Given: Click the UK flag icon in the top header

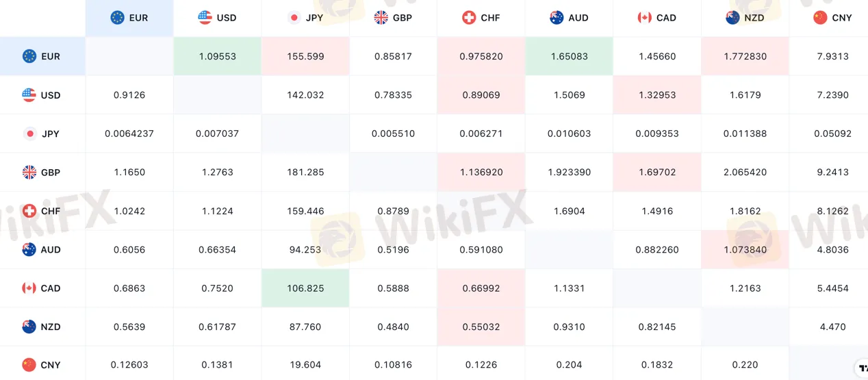Looking at the screenshot, I should click(381, 18).
